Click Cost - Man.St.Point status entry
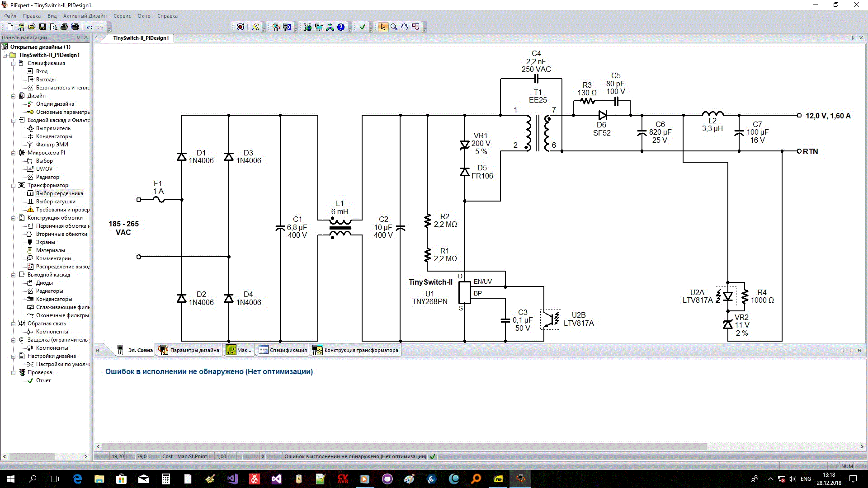 (x=184, y=456)
